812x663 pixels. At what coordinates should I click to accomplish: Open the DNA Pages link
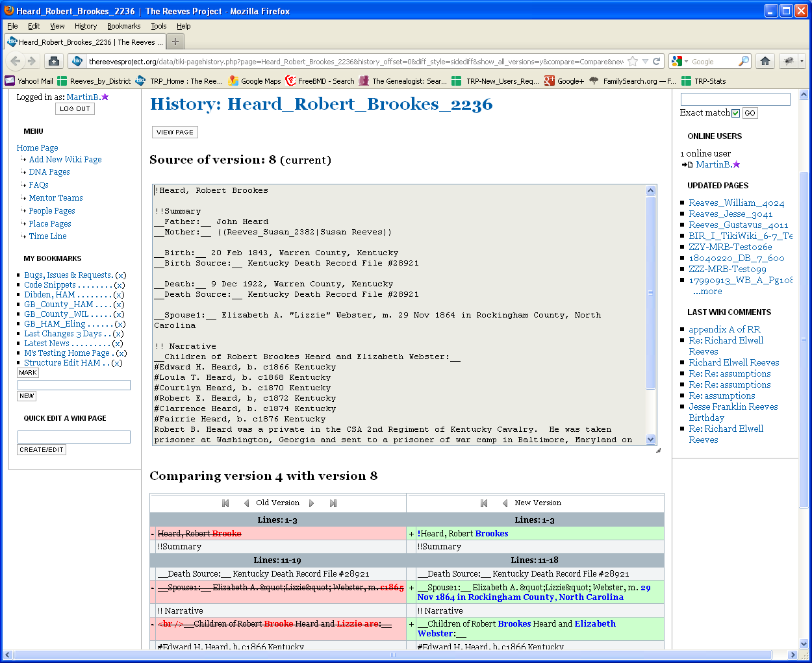[x=49, y=172]
